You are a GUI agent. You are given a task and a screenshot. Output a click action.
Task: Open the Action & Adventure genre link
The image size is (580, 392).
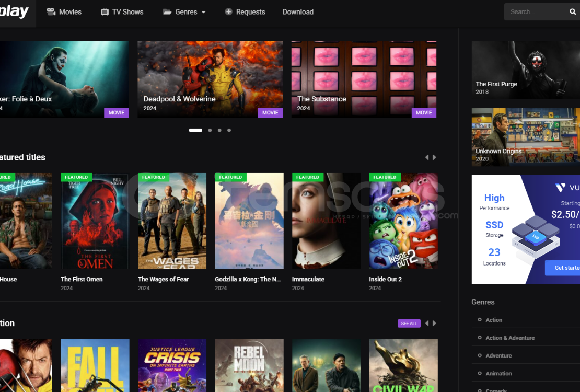pyautogui.click(x=510, y=338)
